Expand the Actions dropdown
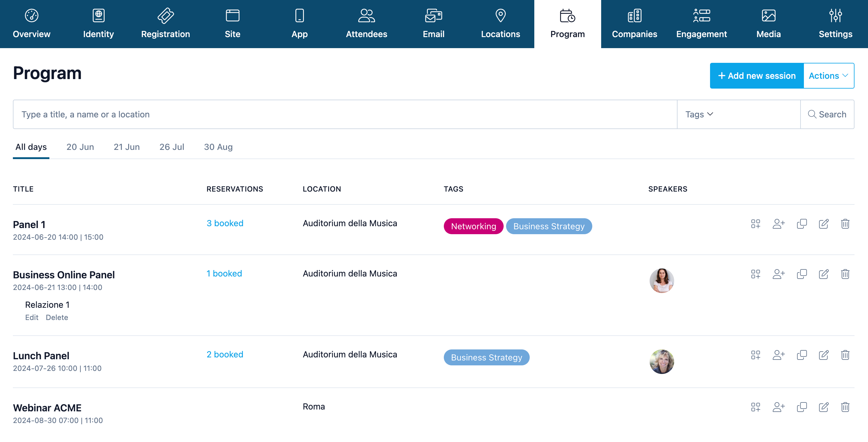Viewport: 868px width, 442px height. tap(828, 76)
